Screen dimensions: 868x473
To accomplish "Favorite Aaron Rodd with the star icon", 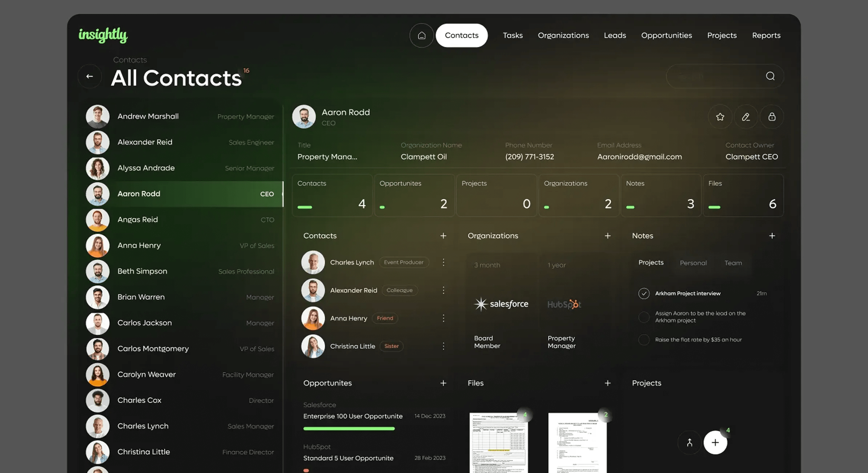I will [x=720, y=117].
